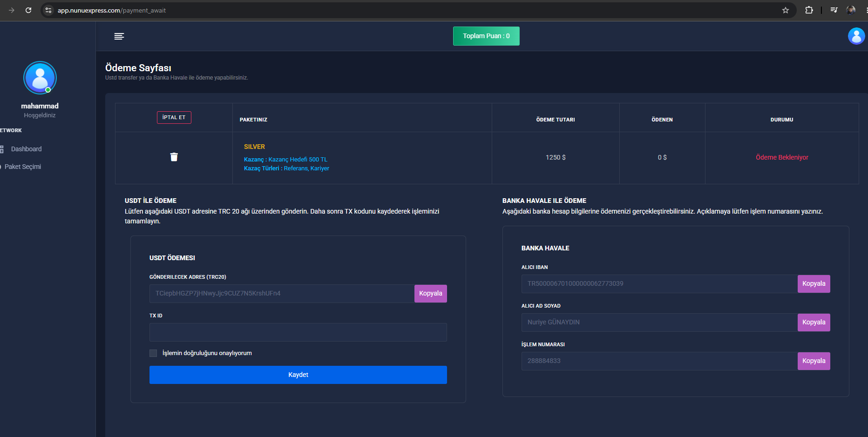
Task: Click the trash icon beside the SILVER package
Action: [174, 157]
